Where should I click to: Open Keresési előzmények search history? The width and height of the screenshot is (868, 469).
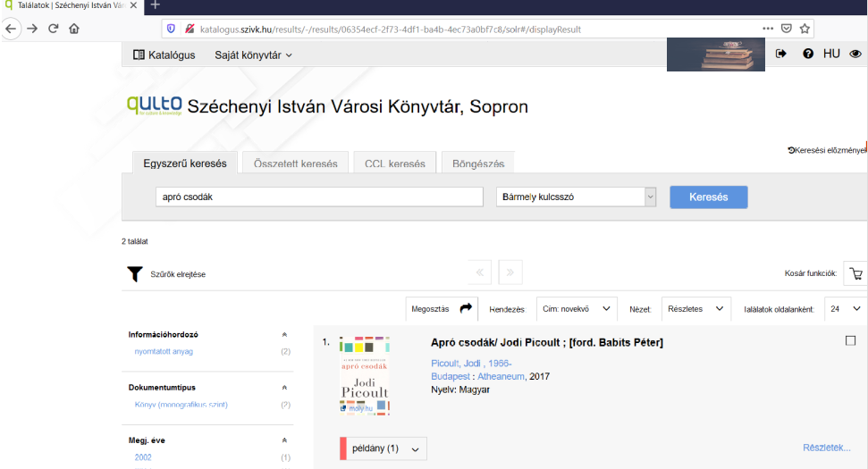(827, 150)
